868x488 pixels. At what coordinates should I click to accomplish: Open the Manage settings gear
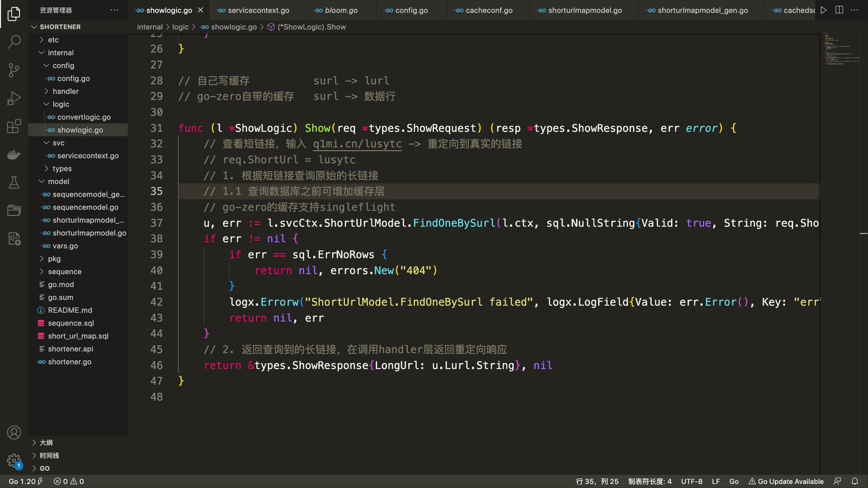[14, 461]
